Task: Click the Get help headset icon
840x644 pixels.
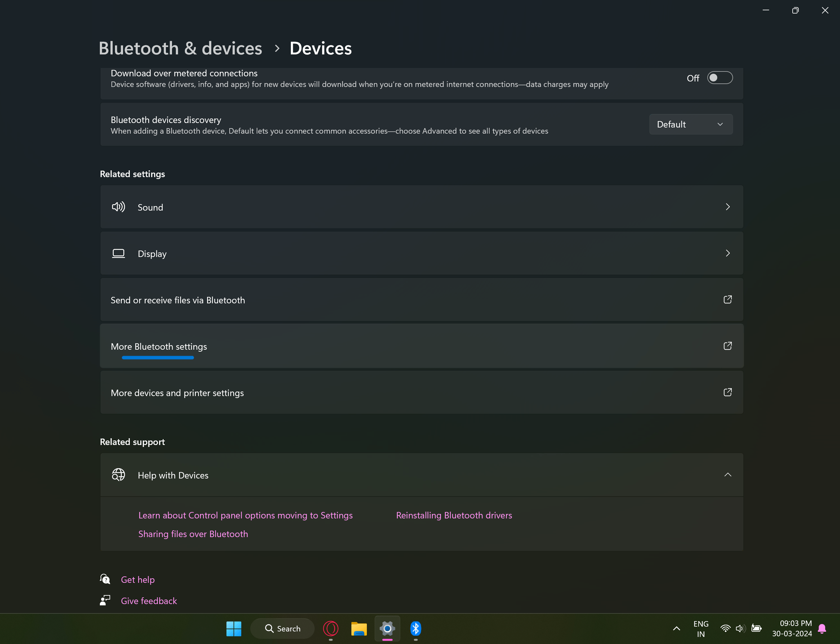Action: pyautogui.click(x=104, y=579)
